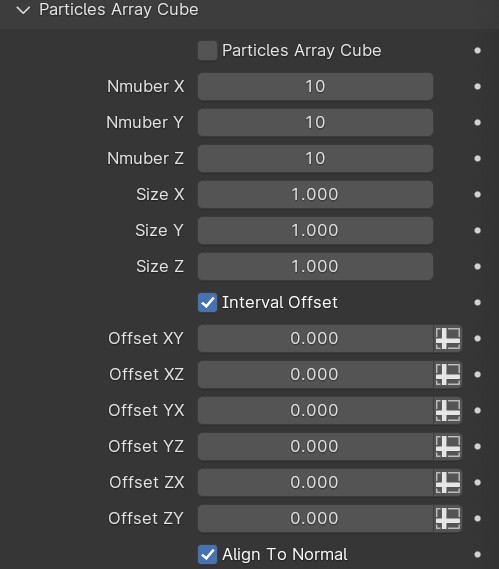This screenshot has height=569, width=499.
Task: Click texture icon beside Offset ZY field
Action: (x=448, y=518)
